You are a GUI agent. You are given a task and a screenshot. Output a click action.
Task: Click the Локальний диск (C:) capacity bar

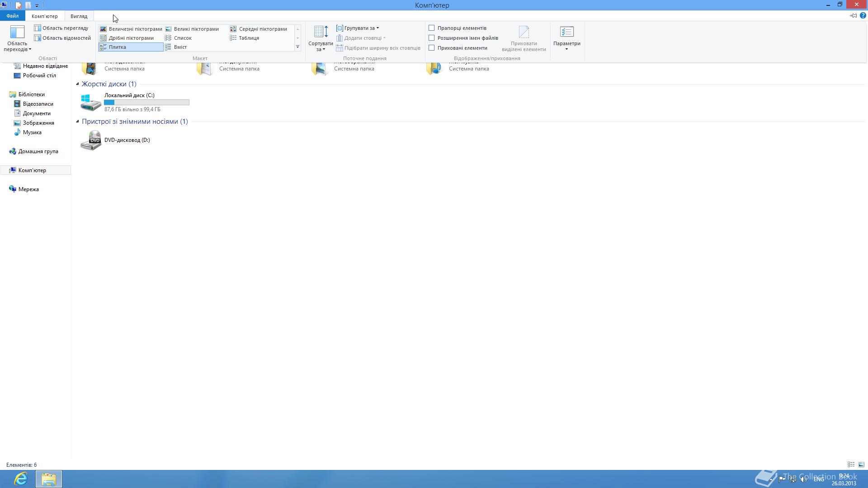pos(146,103)
